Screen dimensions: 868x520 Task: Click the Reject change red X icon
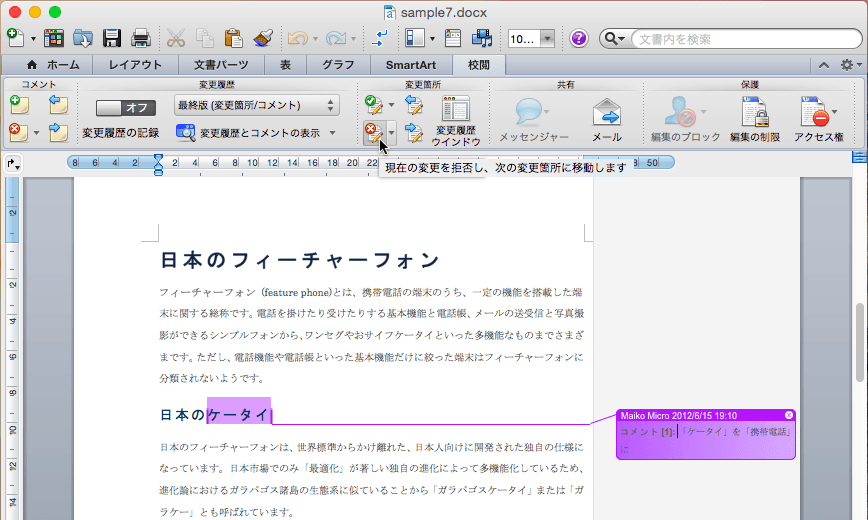click(x=372, y=131)
